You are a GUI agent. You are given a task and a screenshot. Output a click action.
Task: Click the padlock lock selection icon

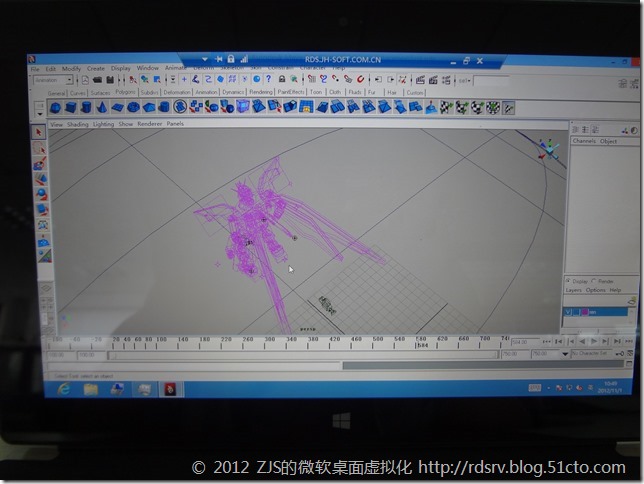pyautogui.click(x=282, y=78)
